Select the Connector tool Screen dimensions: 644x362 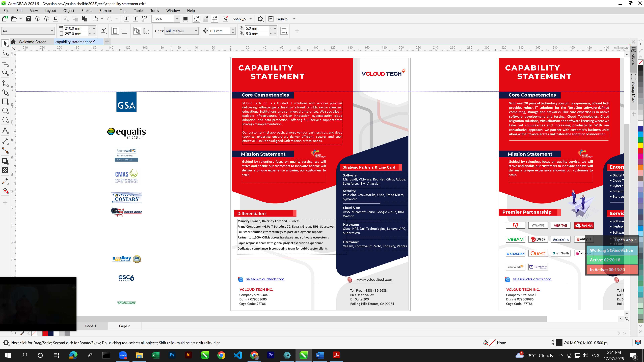tap(5, 150)
